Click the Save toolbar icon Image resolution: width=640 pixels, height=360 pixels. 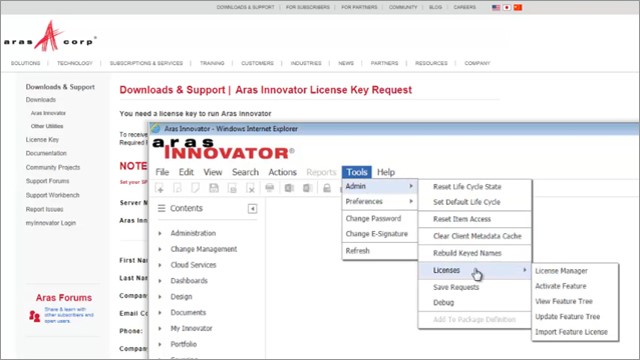coord(213,188)
